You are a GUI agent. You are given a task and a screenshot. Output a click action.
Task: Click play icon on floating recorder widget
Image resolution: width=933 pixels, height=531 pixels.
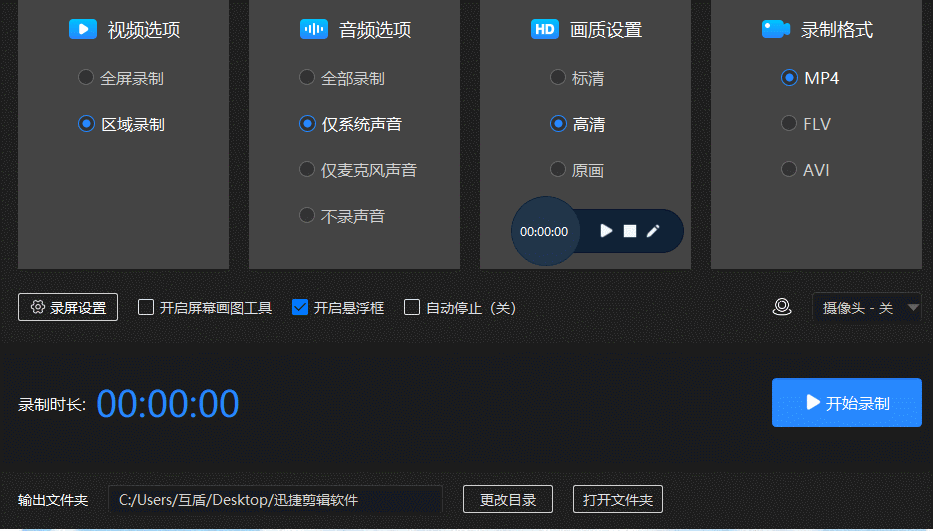(x=606, y=231)
